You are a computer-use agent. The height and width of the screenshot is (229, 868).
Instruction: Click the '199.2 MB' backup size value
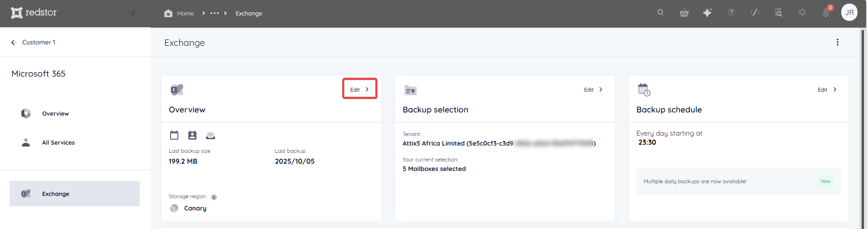pyautogui.click(x=183, y=161)
